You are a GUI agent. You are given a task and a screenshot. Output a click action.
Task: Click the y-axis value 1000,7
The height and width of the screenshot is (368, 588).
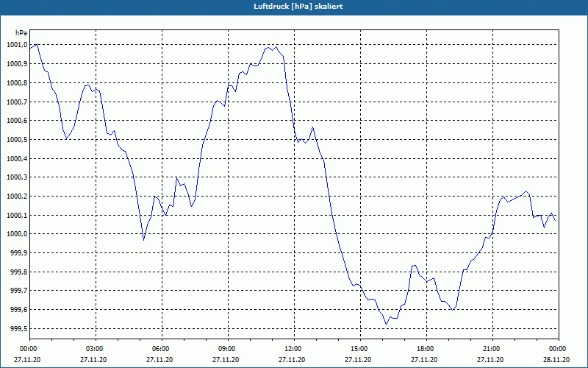tap(17, 102)
